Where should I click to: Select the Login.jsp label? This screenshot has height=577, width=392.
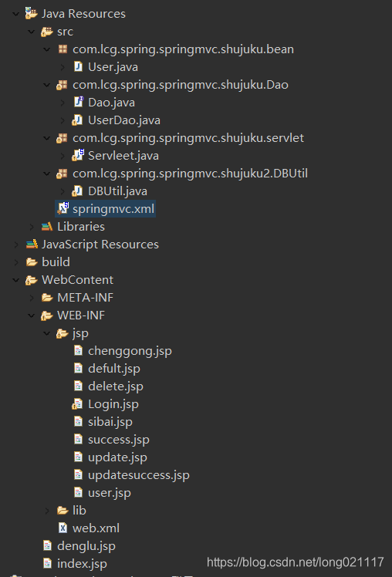[x=113, y=404]
